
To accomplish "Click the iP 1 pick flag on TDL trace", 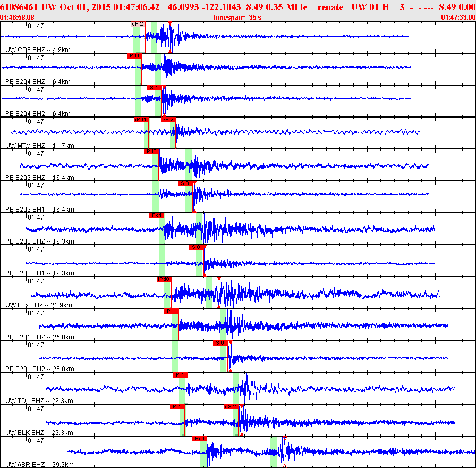I will click(180, 375).
